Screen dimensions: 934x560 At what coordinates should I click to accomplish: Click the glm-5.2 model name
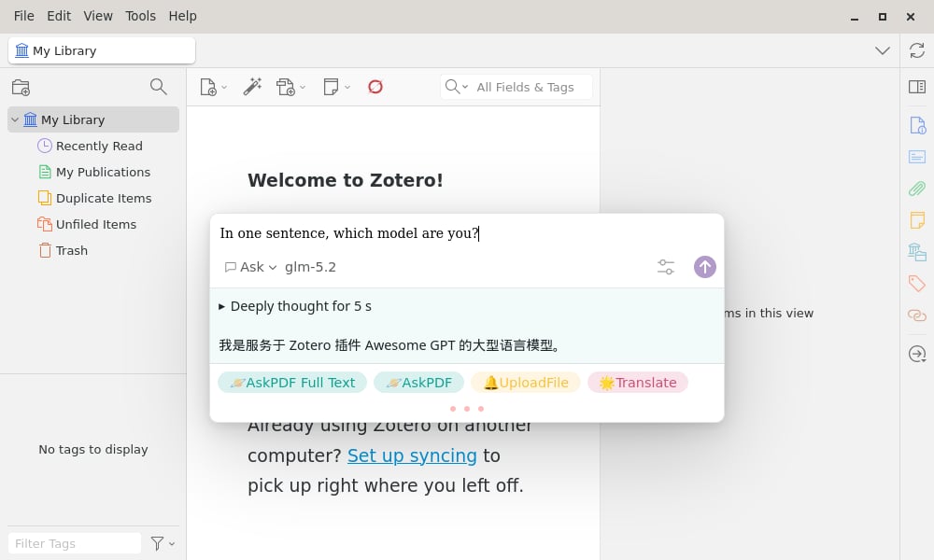310,267
